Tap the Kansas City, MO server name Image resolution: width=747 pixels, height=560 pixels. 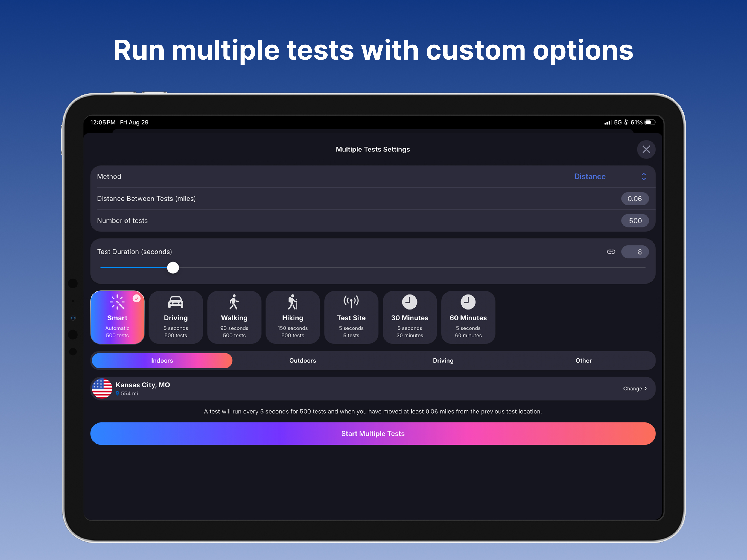click(142, 385)
